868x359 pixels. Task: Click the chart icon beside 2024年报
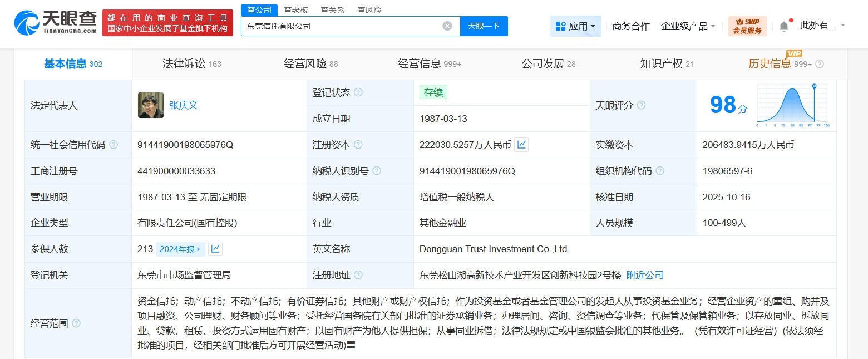click(x=215, y=249)
